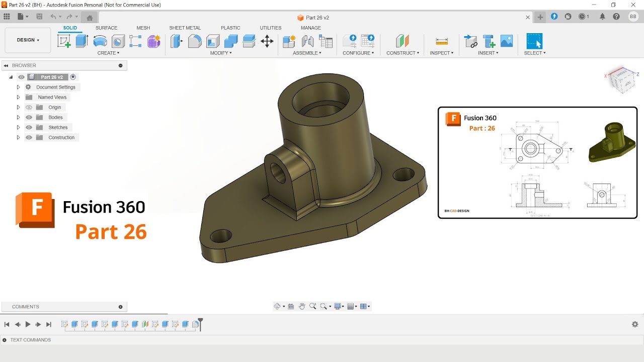Select the Pan hand tool in navigation bar
The height and width of the screenshot is (362, 644).
302,306
